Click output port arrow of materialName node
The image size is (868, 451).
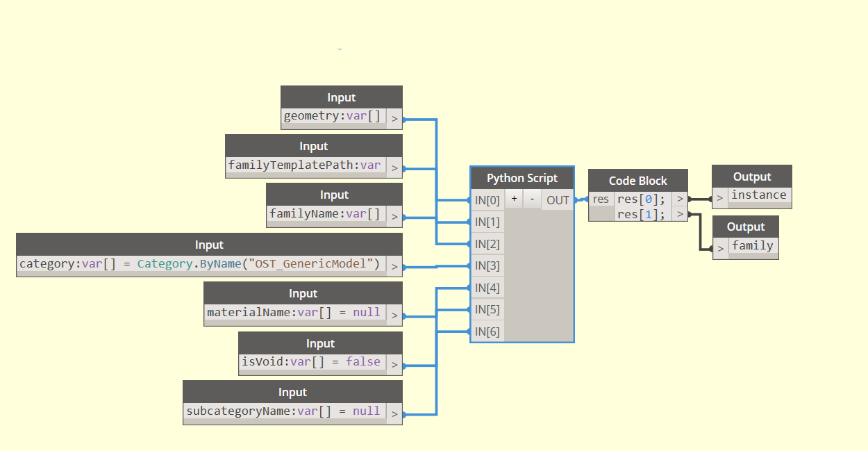(x=394, y=315)
